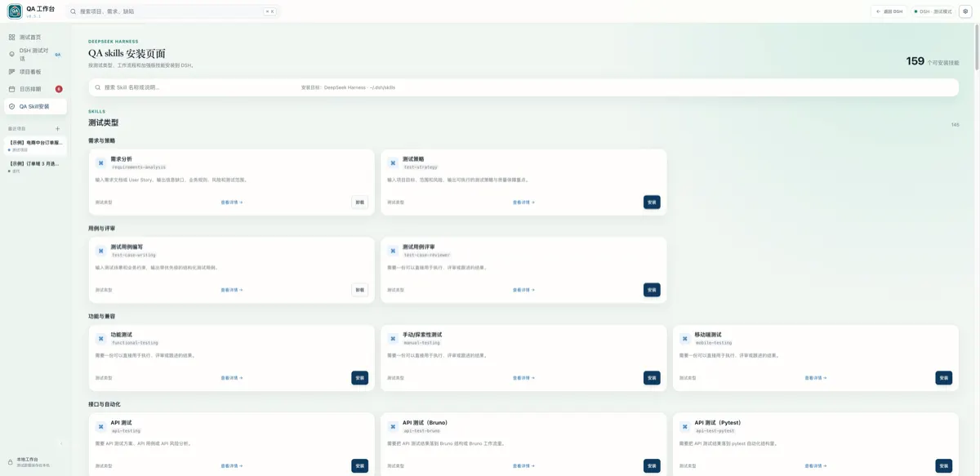
Task: Open 查看详情 for API 测试（Bruno）
Action: pyautogui.click(x=523, y=465)
